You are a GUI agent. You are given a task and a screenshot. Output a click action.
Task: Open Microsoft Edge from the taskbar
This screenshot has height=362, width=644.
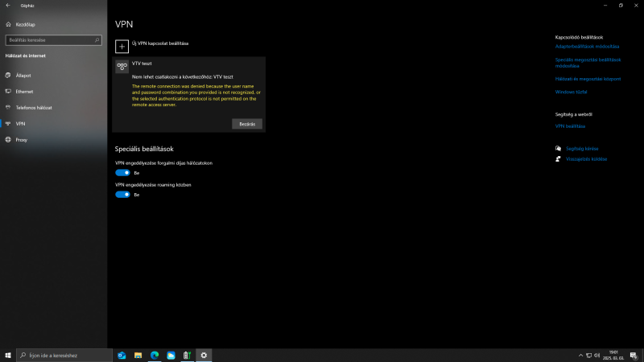[155, 356]
